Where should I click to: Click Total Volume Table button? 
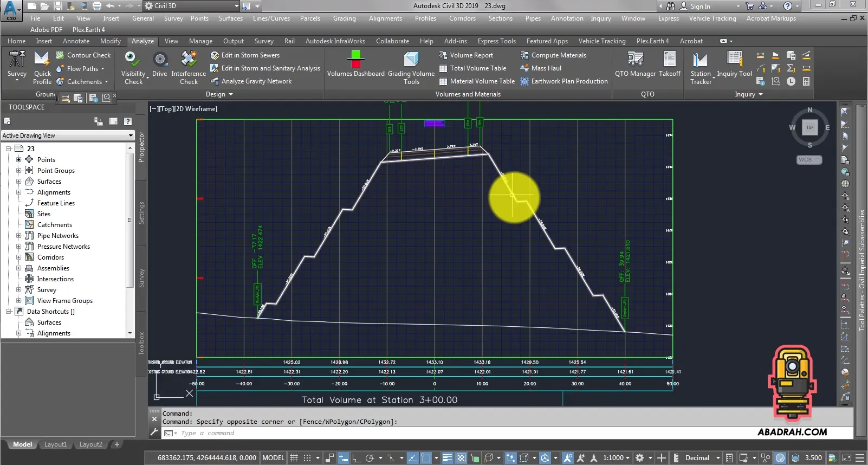(477, 68)
